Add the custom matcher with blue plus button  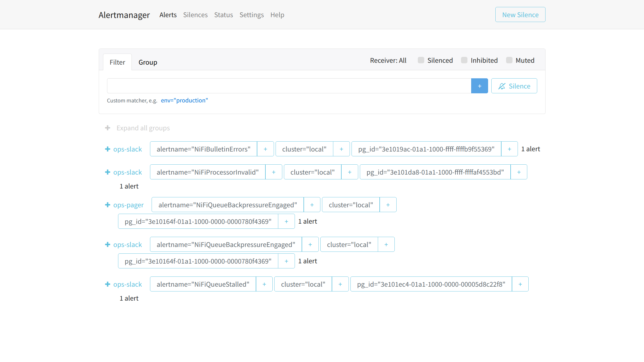tap(480, 86)
